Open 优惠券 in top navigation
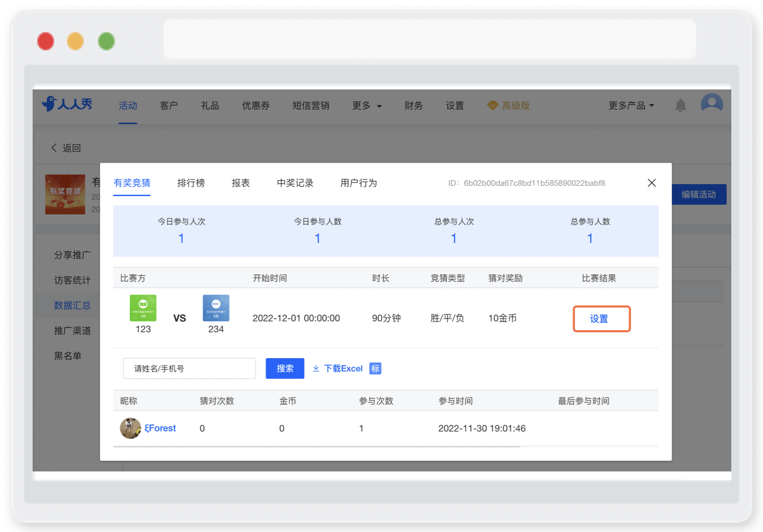763x532 pixels. coord(256,106)
